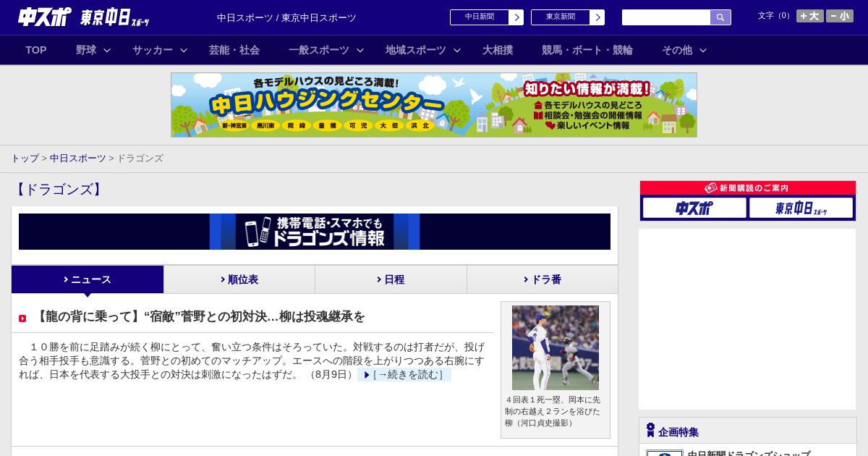
Task: Click the 中日スポーツ / 東京中日スポーツ header text
Action: pyautogui.click(x=286, y=17)
